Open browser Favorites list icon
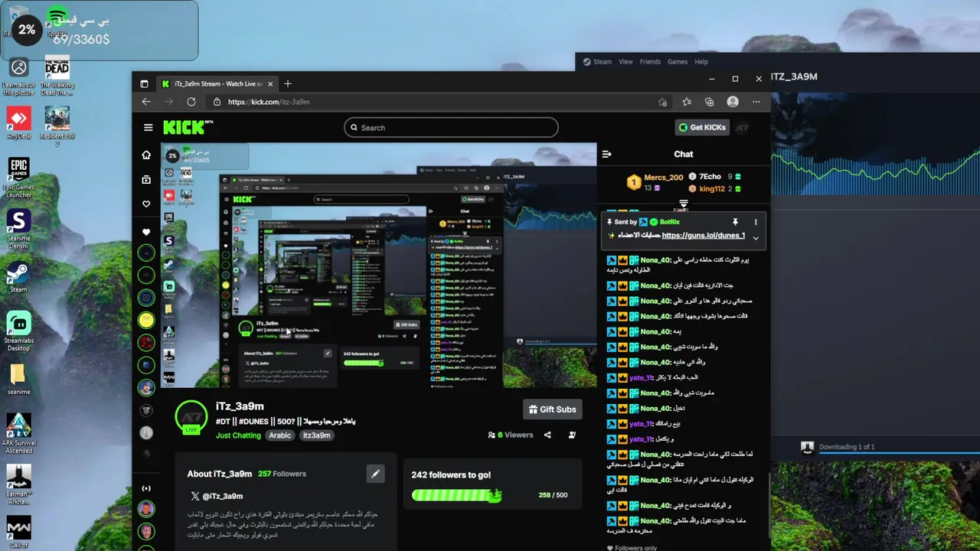 [x=687, y=102]
